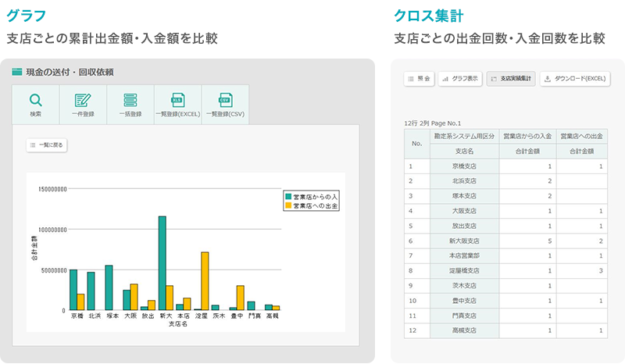This screenshot has height=364, width=625.
Task: Click the 検索 magnifier icon
Action: (36, 100)
